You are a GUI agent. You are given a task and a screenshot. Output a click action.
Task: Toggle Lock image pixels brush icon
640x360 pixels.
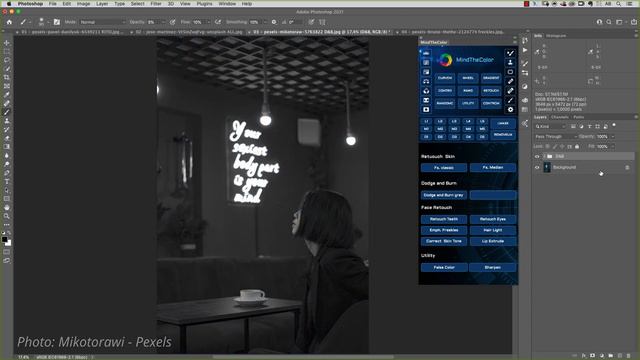click(555, 146)
